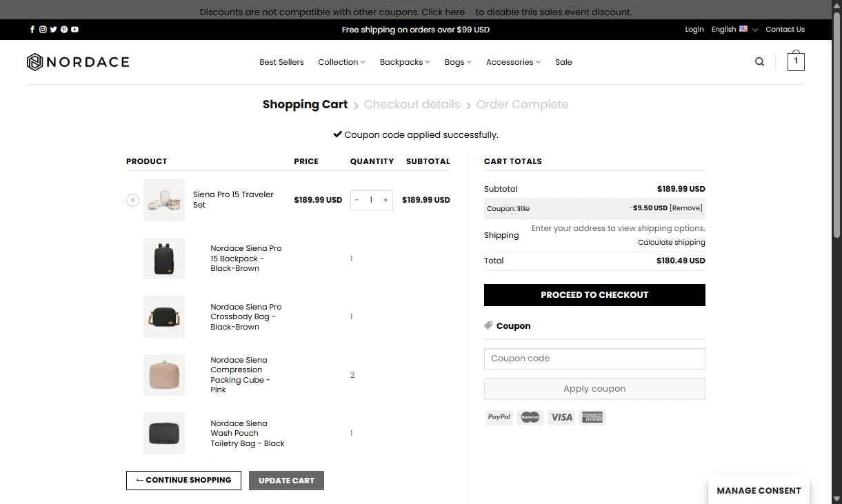Remove the lillie coupon
The width and height of the screenshot is (842, 504).
coord(686,208)
